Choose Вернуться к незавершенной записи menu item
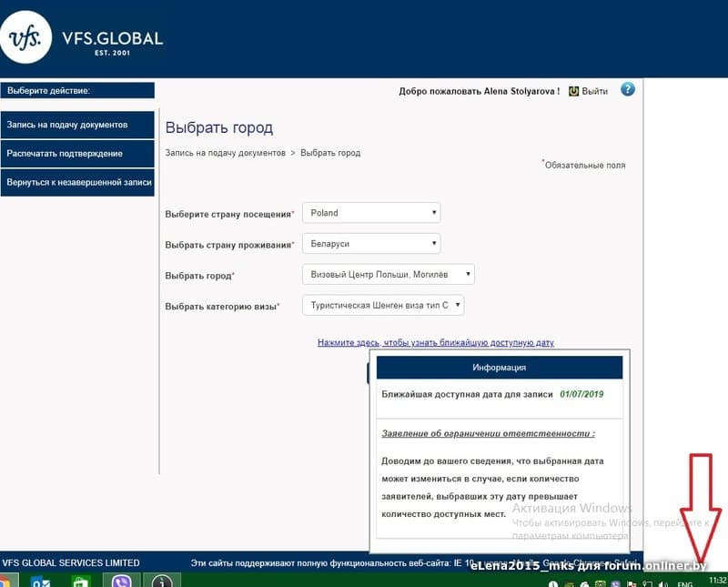This screenshot has width=728, height=587. 77,183
